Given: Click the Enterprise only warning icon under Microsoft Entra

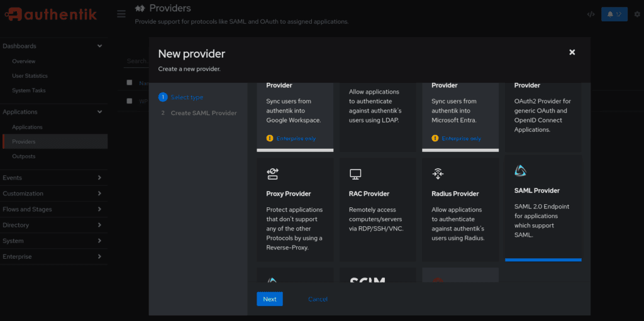Looking at the screenshot, I should 435,138.
